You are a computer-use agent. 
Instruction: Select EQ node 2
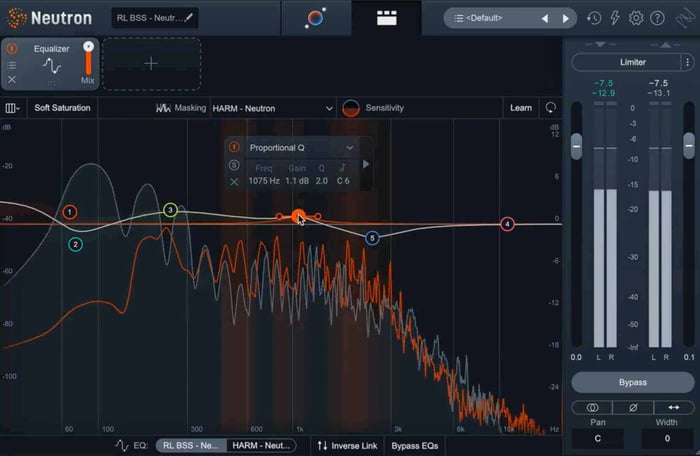tap(75, 244)
